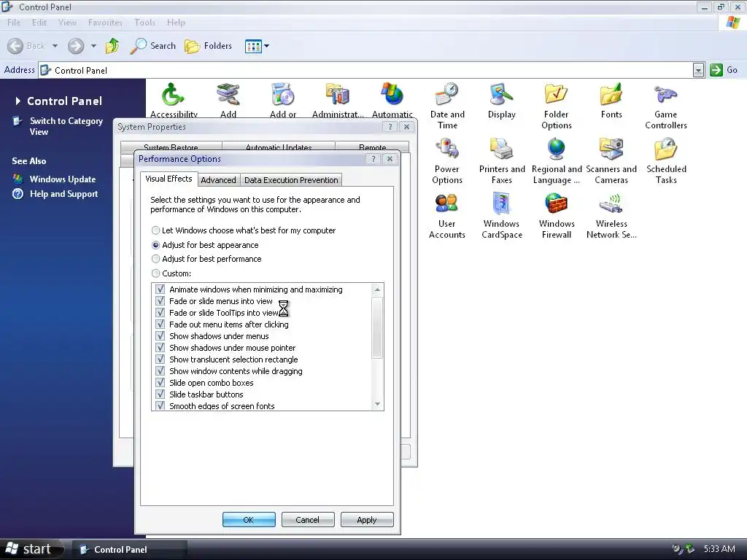Screen dimensions: 747x560
Task: Click the Search toolbar button
Action: [x=153, y=46]
